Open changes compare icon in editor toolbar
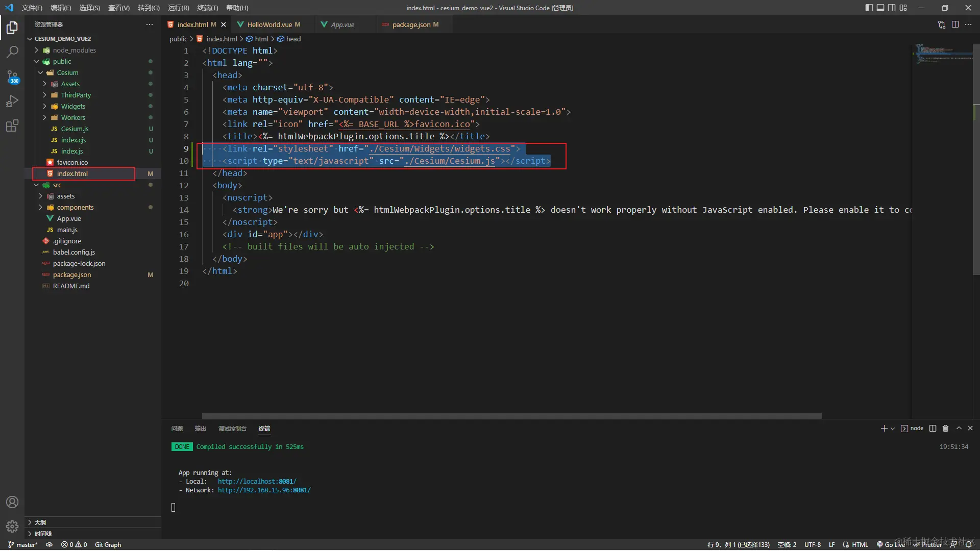The width and height of the screenshot is (980, 551). [942, 24]
